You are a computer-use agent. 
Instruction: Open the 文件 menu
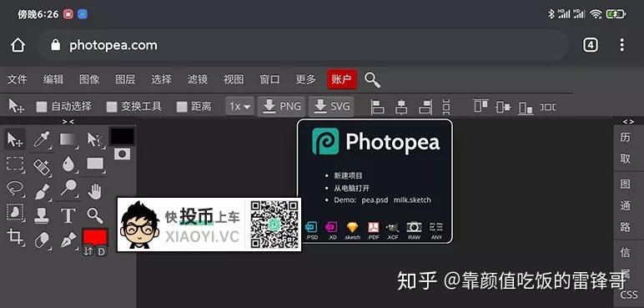pyautogui.click(x=18, y=79)
